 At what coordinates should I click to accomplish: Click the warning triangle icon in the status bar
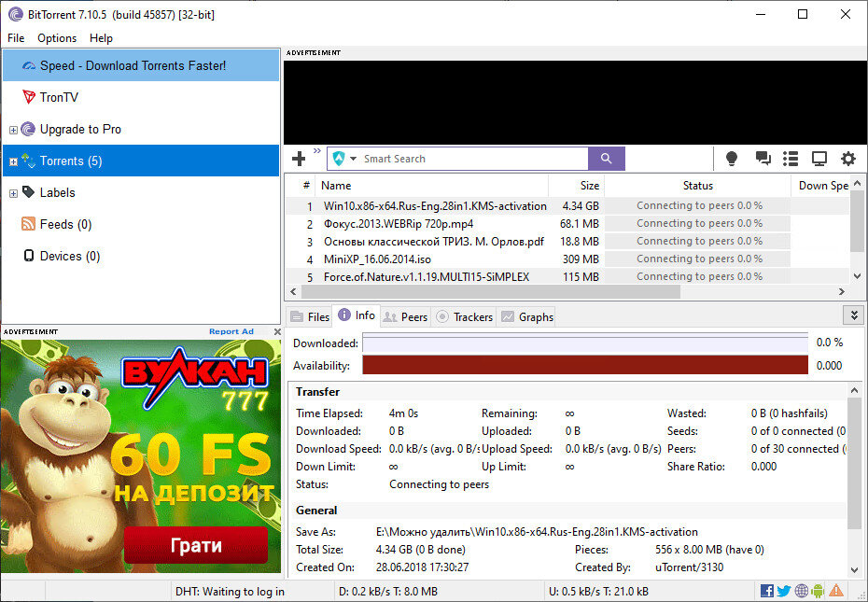[x=836, y=591]
